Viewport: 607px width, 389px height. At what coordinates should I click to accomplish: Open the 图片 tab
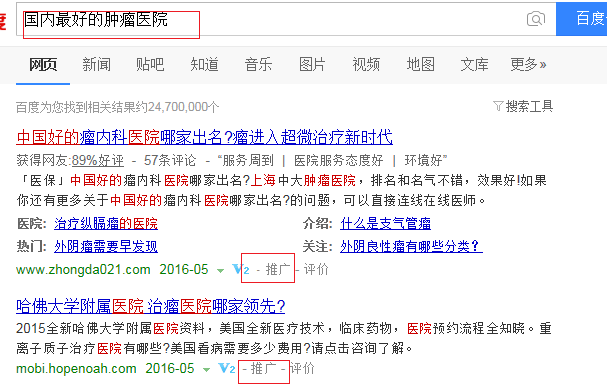point(312,64)
